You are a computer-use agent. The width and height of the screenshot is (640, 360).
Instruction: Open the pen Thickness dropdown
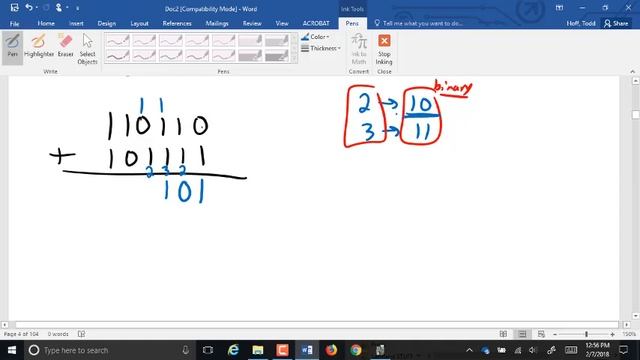point(320,48)
